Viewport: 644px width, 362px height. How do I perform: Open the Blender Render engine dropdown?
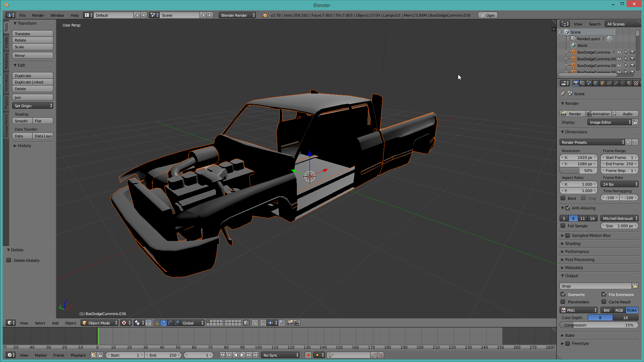237,15
